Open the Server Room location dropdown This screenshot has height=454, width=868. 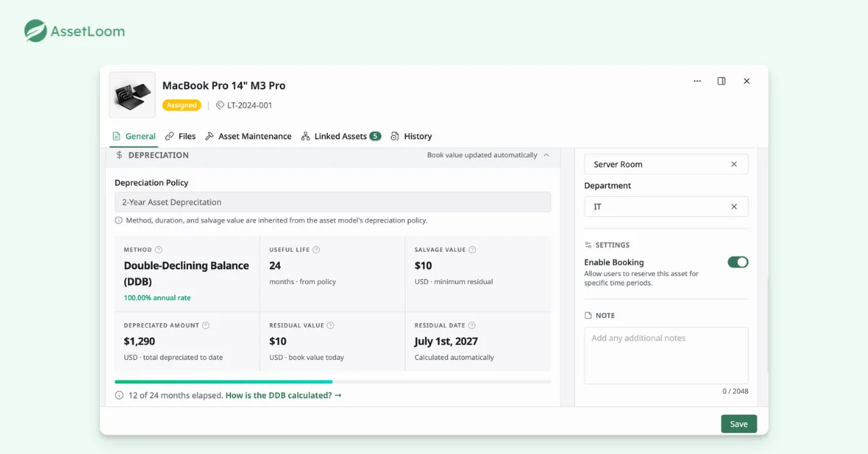point(666,164)
